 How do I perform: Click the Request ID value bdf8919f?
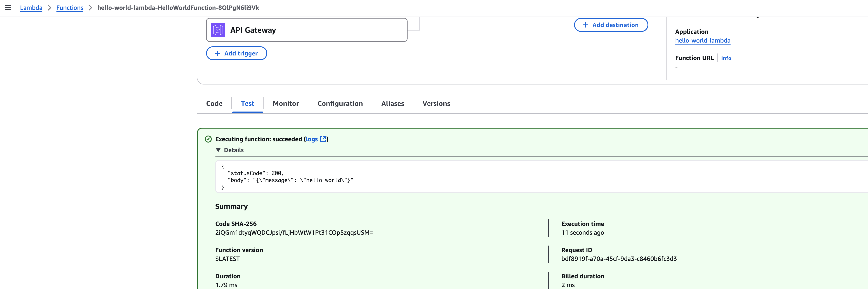(619, 259)
